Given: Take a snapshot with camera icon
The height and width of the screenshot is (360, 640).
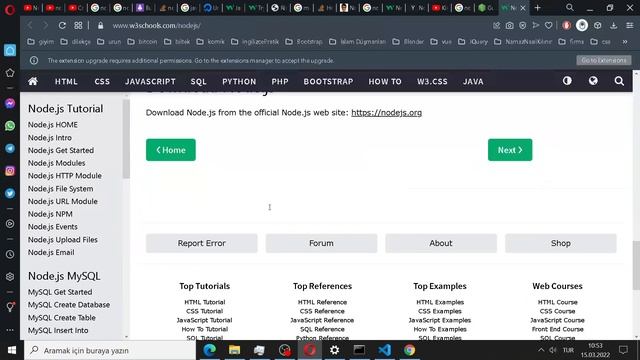Looking at the screenshot, I should click(509, 25).
